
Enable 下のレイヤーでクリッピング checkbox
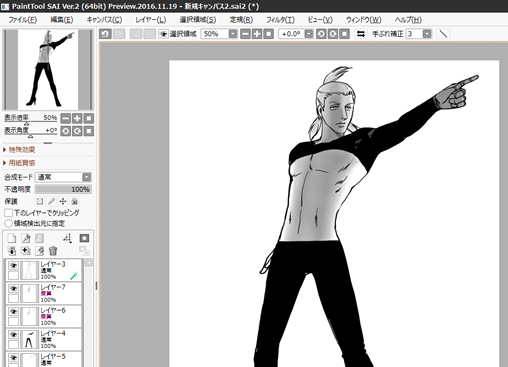tap(8, 213)
